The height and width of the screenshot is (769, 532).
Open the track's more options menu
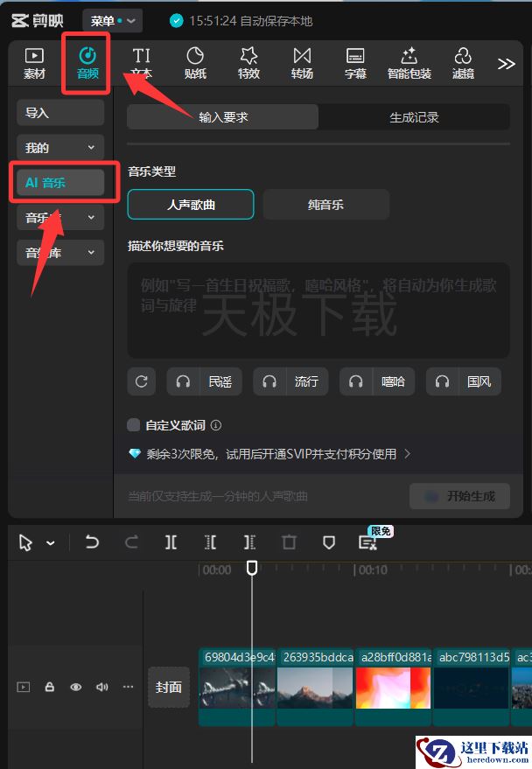click(x=128, y=687)
